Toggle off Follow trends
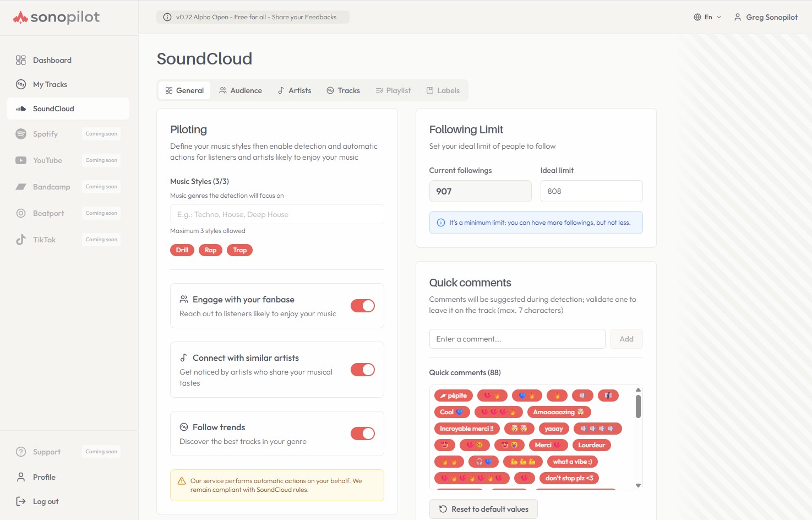Viewport: 812px width, 520px height. (362, 434)
